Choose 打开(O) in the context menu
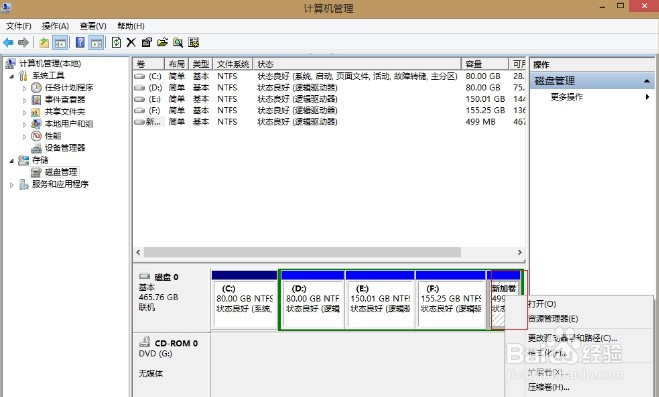Image resolution: width=659 pixels, height=397 pixels. coord(542,304)
